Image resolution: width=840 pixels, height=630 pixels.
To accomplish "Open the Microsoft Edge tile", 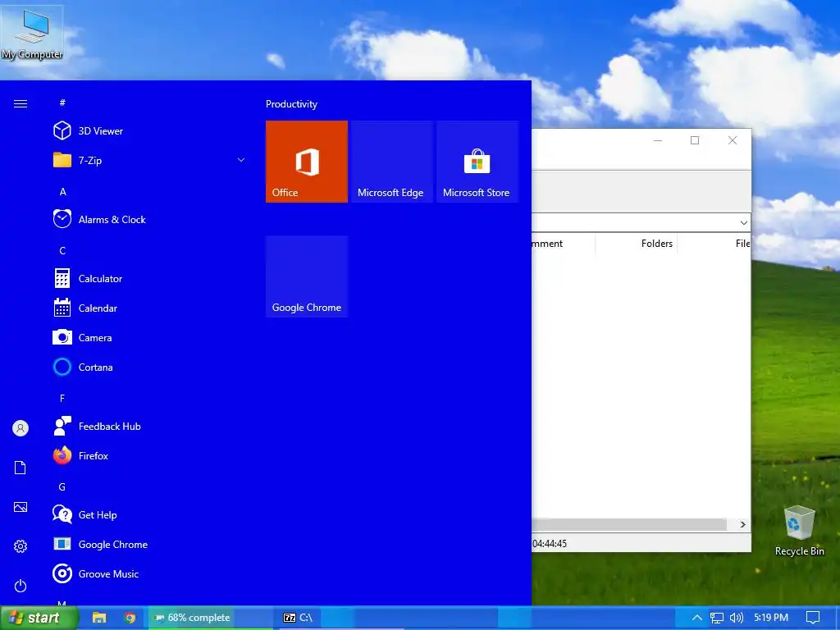I will pyautogui.click(x=391, y=162).
